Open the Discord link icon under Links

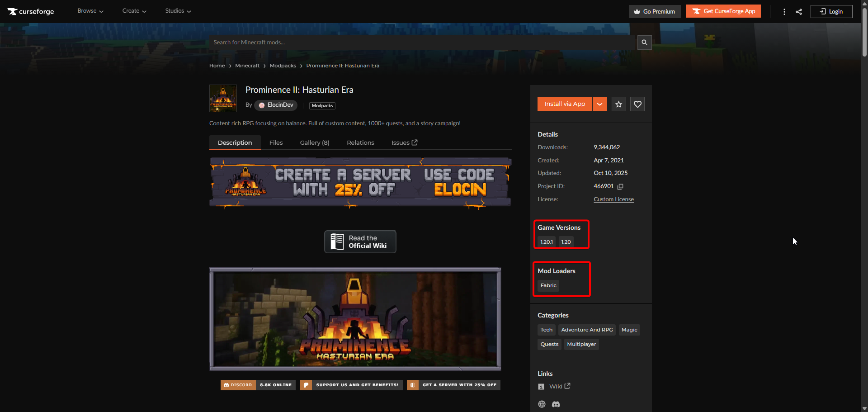click(x=556, y=404)
